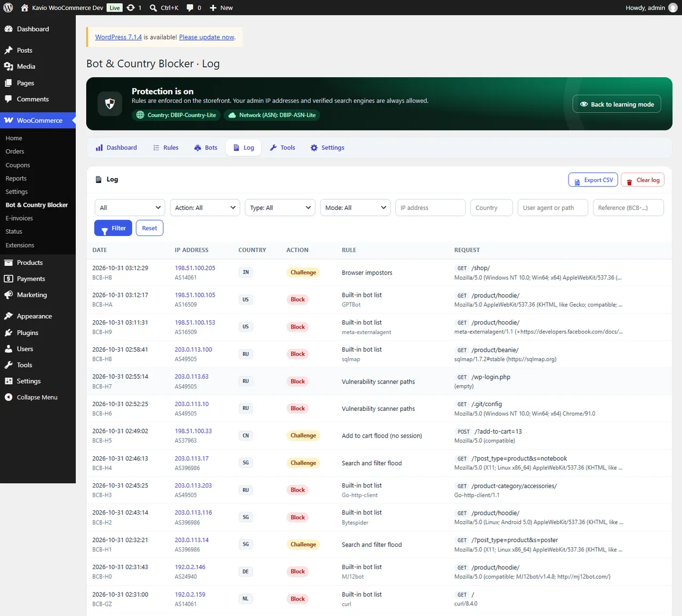Viewport: 682px width, 616px height.
Task: Open WooCommerce Orders submenu item
Action: 15,151
